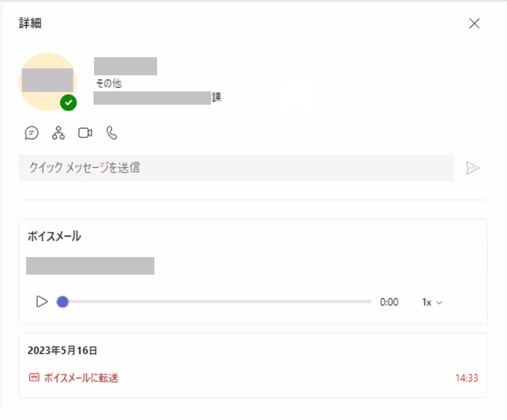Open the 1x playback speed dropdown
507x420 pixels.
click(432, 302)
